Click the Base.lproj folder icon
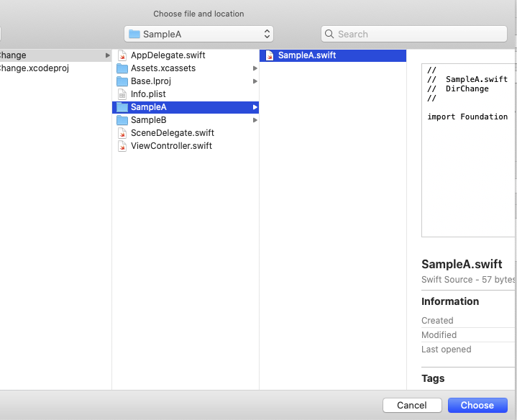The height and width of the screenshot is (420, 517). click(122, 81)
